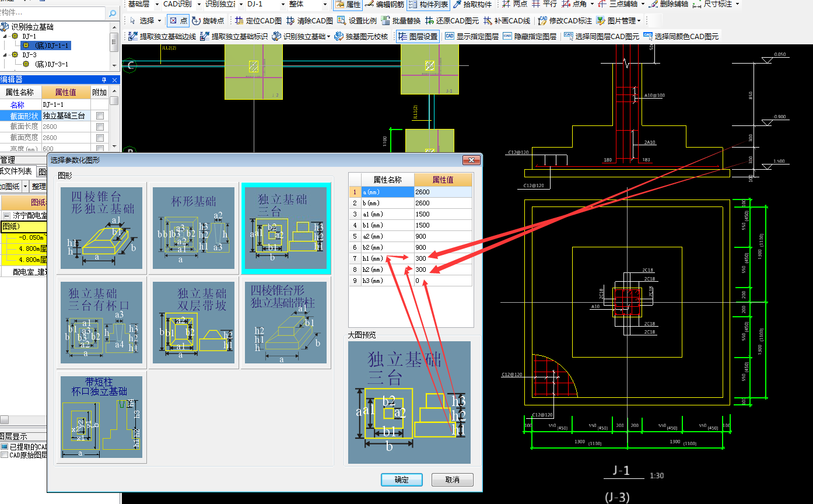Select the 拾取构件 pick component tool

point(471,5)
